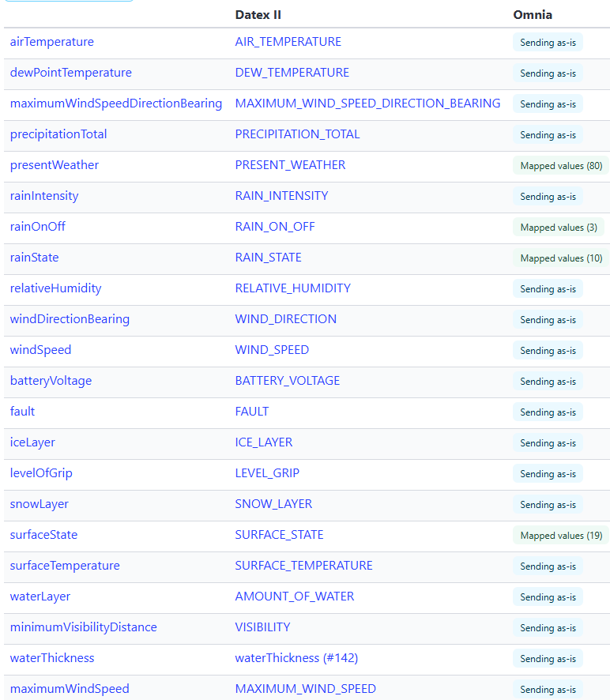Open the RELATIVE_HUMIDITY link
Viewport: 610px width, 700px height.
click(293, 288)
